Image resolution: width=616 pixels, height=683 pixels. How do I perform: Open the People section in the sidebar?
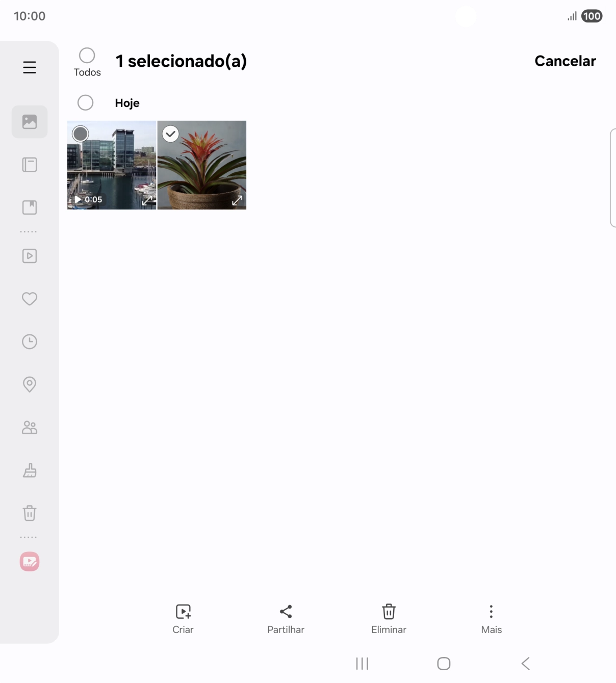30,428
